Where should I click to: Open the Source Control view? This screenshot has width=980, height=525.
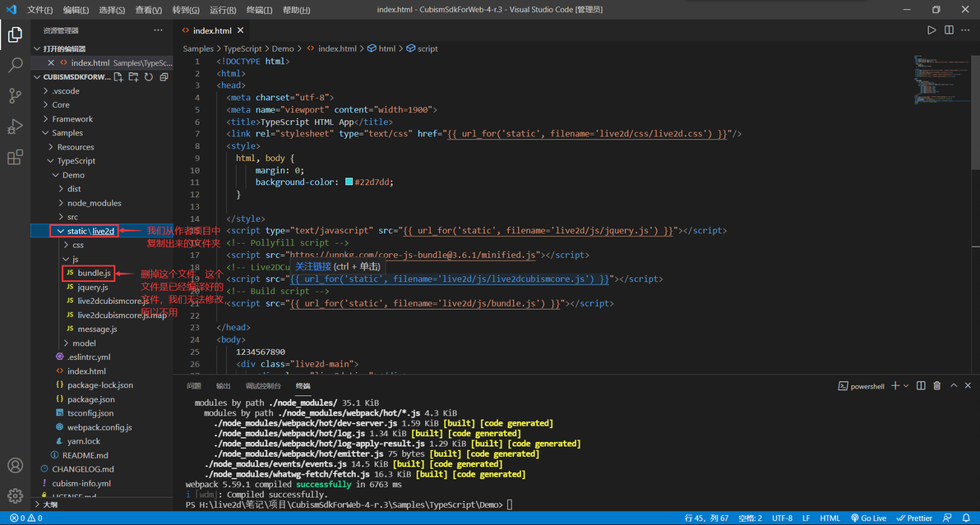15,95
